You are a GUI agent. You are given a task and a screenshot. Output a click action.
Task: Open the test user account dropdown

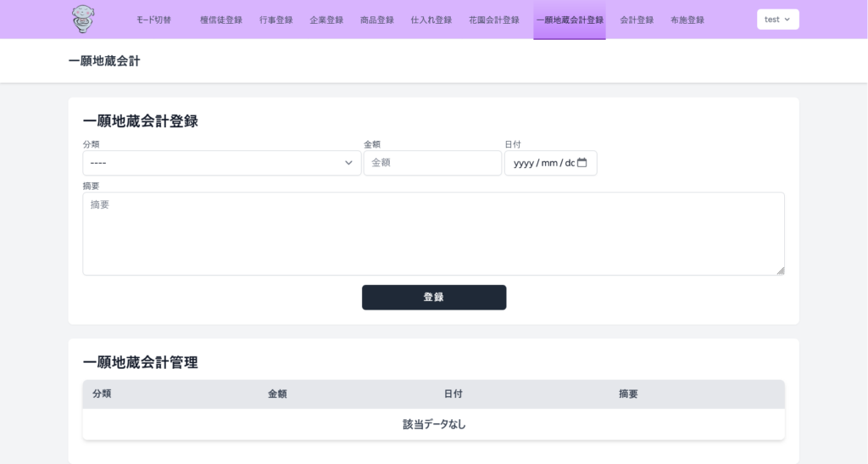pos(777,20)
